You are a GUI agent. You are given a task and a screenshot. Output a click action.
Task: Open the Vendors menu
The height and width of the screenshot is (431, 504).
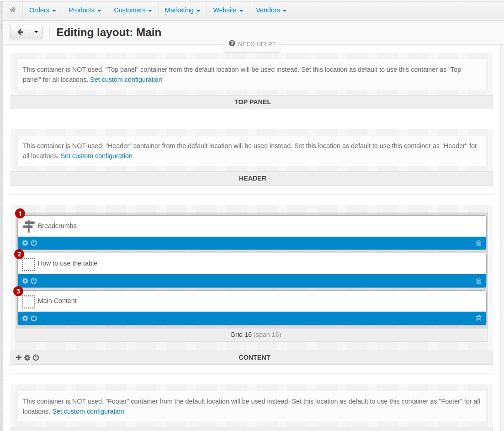[x=271, y=11]
